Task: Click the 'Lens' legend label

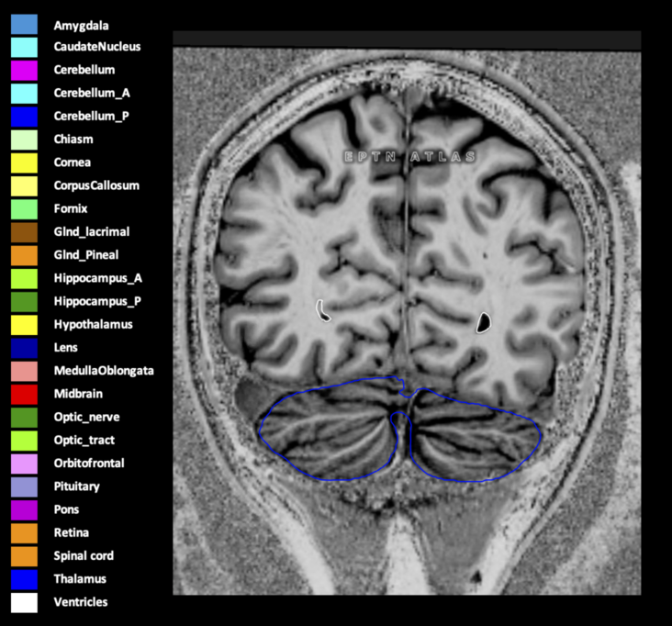Action: [66, 348]
